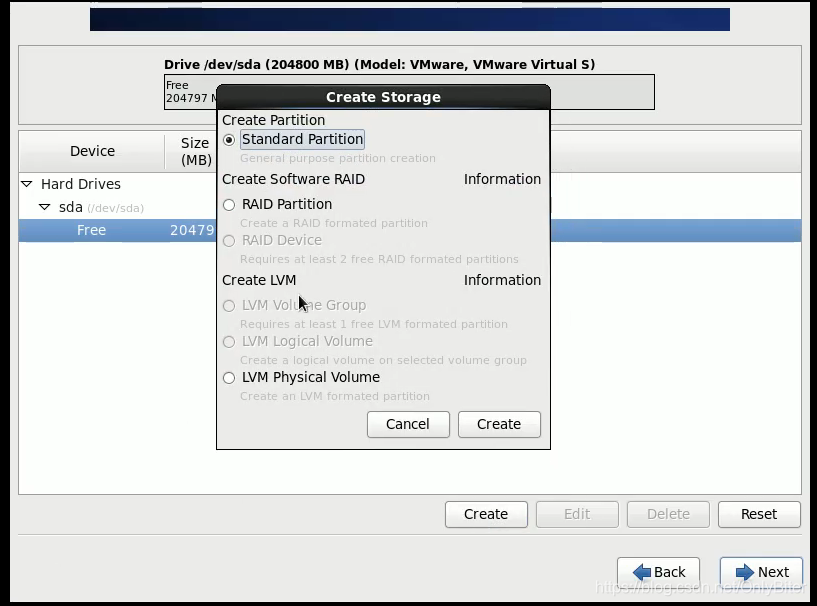Proceed with the Next button
This screenshot has height=606, width=817.
(761, 572)
